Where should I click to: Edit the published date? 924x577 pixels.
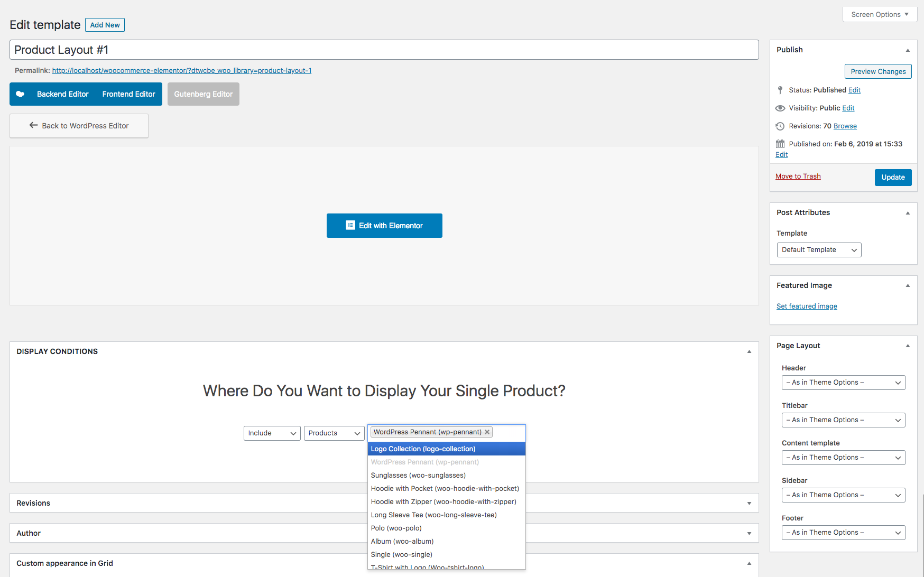tap(781, 155)
